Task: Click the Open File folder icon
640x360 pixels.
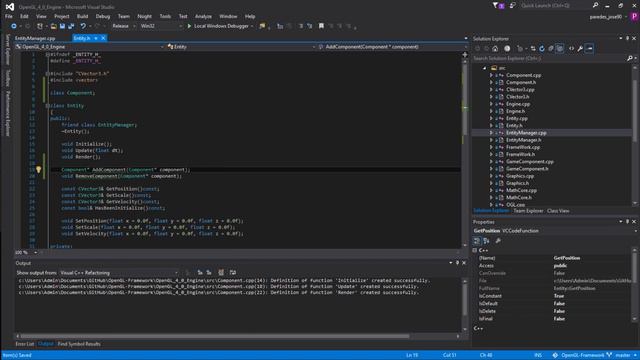Action: tap(53, 26)
